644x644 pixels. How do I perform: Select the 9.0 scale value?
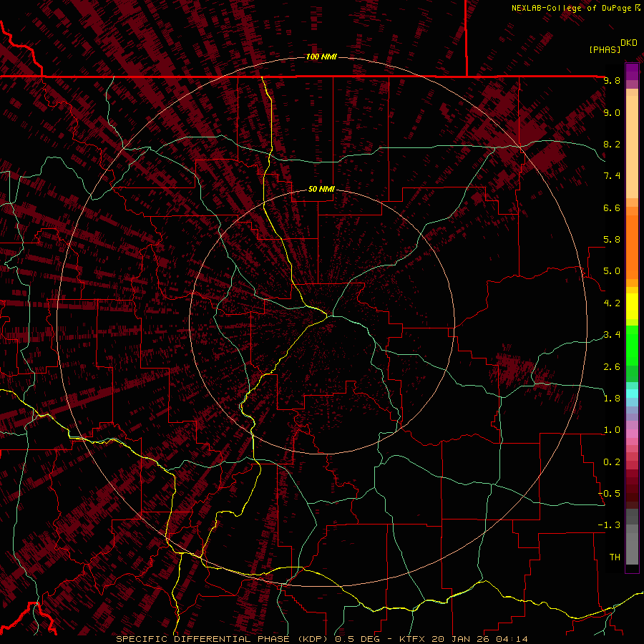pyautogui.click(x=612, y=112)
